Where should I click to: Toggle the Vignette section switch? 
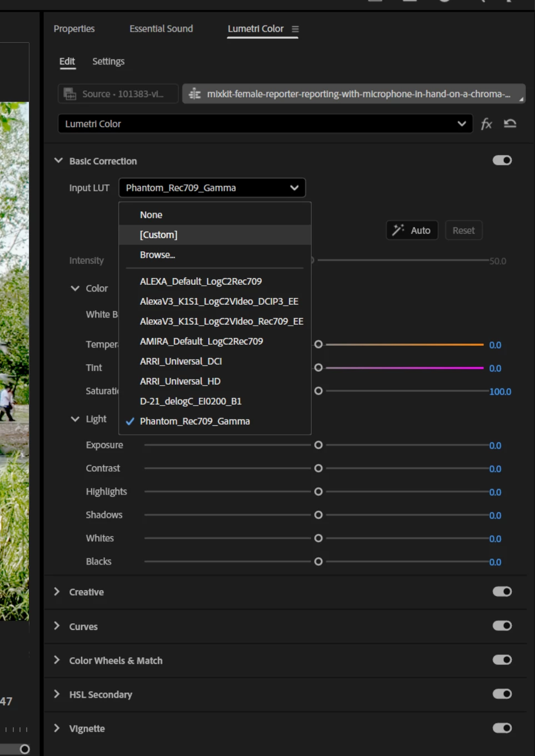point(502,728)
